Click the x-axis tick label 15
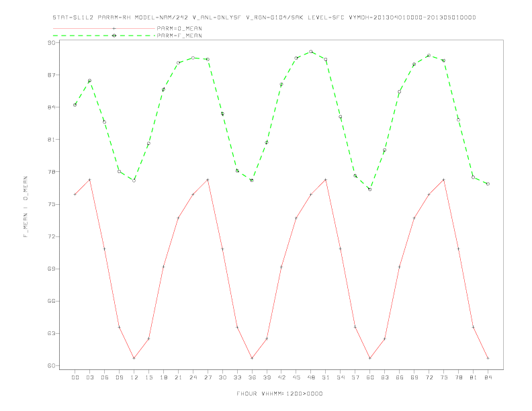The image size is (532, 411). point(148,377)
